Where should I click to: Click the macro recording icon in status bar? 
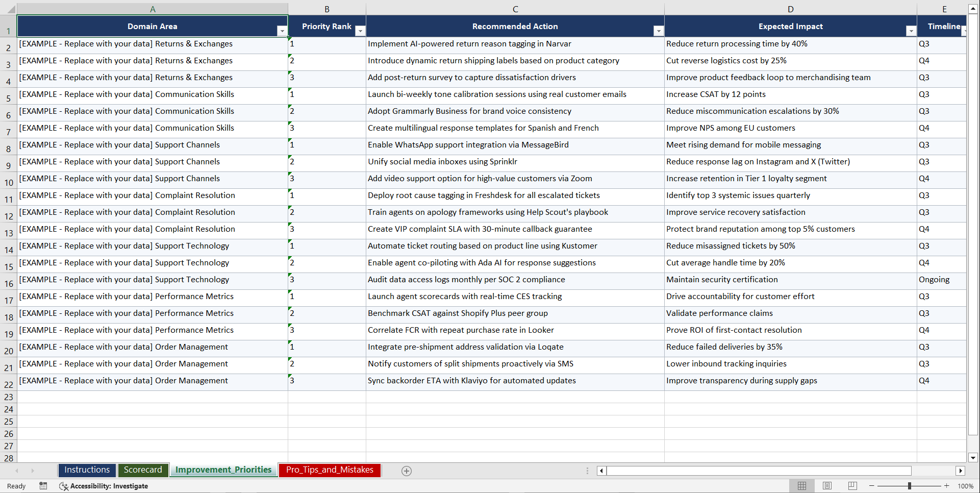click(43, 486)
